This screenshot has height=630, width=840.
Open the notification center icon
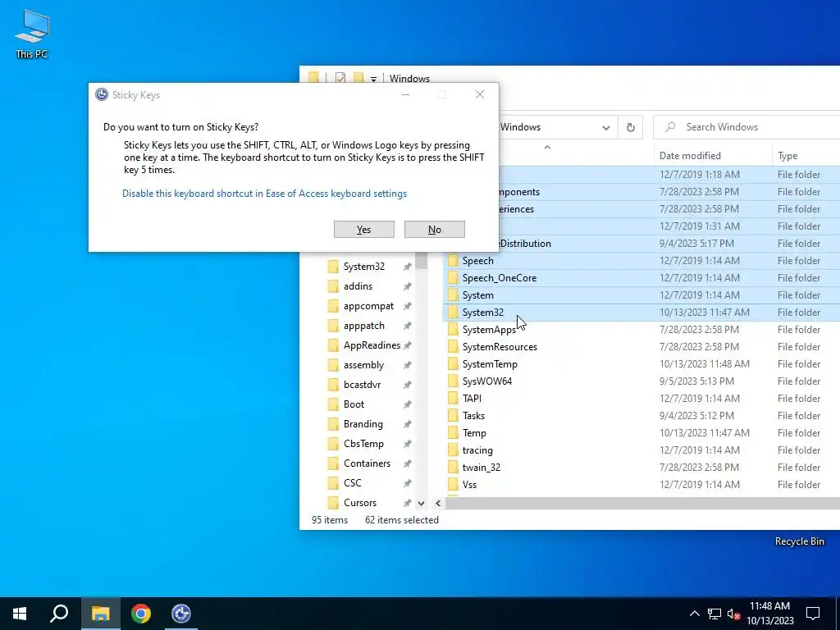[x=813, y=614]
